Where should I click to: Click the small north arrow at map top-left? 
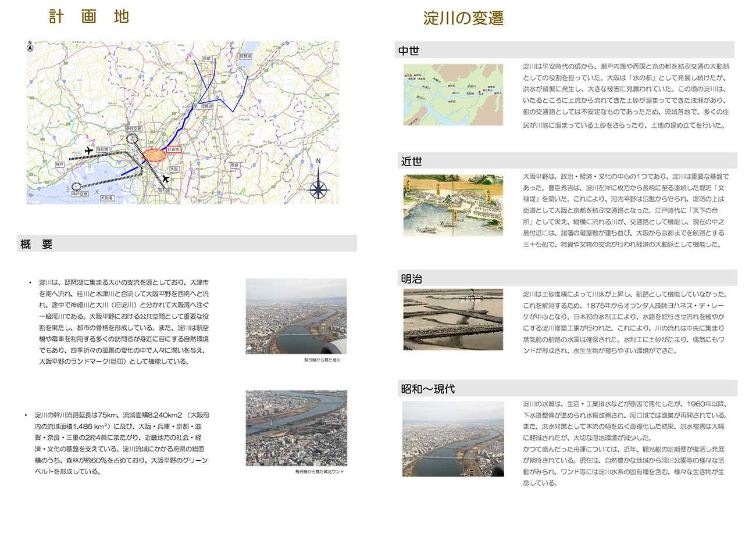click(30, 46)
